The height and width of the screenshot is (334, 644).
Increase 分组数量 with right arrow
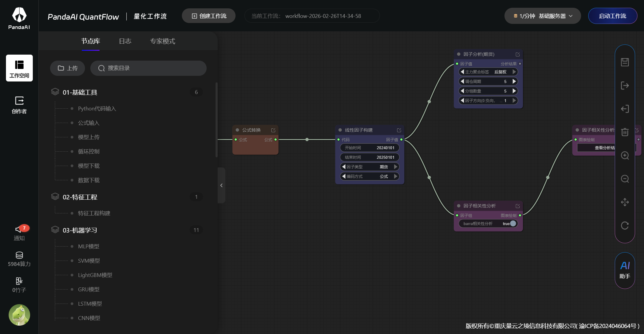[514, 91]
